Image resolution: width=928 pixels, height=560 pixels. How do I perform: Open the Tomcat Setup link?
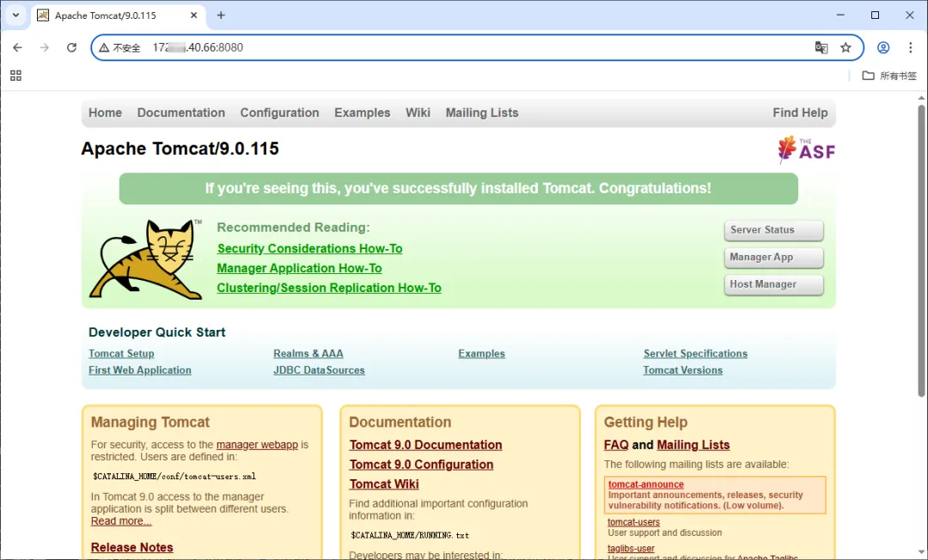[121, 353]
